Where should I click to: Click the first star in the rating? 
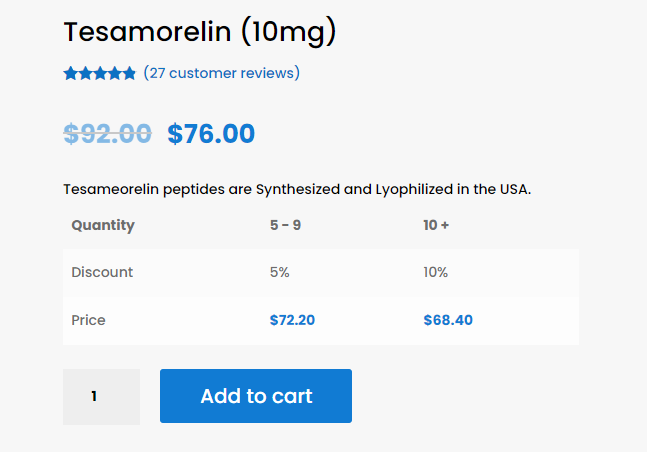(x=71, y=73)
